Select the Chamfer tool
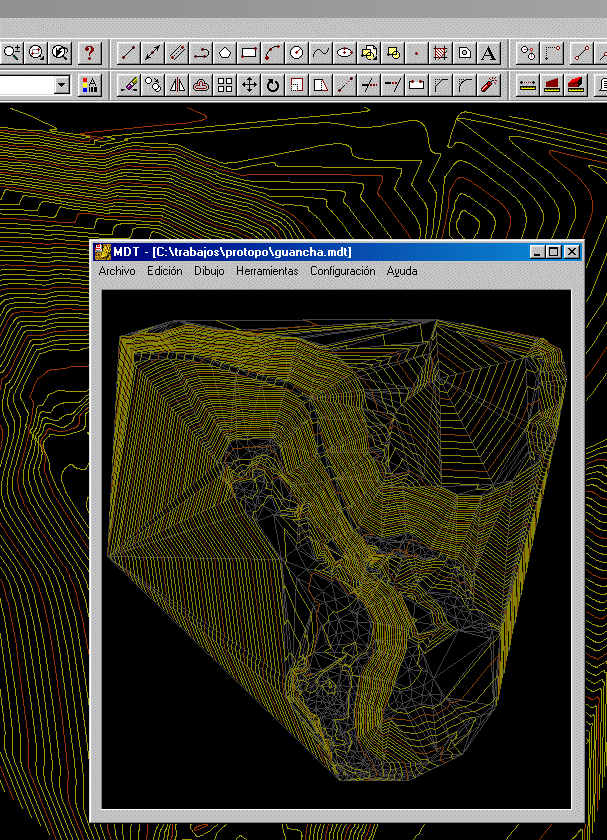Viewport: 607px width, 840px height. pyautogui.click(x=440, y=85)
